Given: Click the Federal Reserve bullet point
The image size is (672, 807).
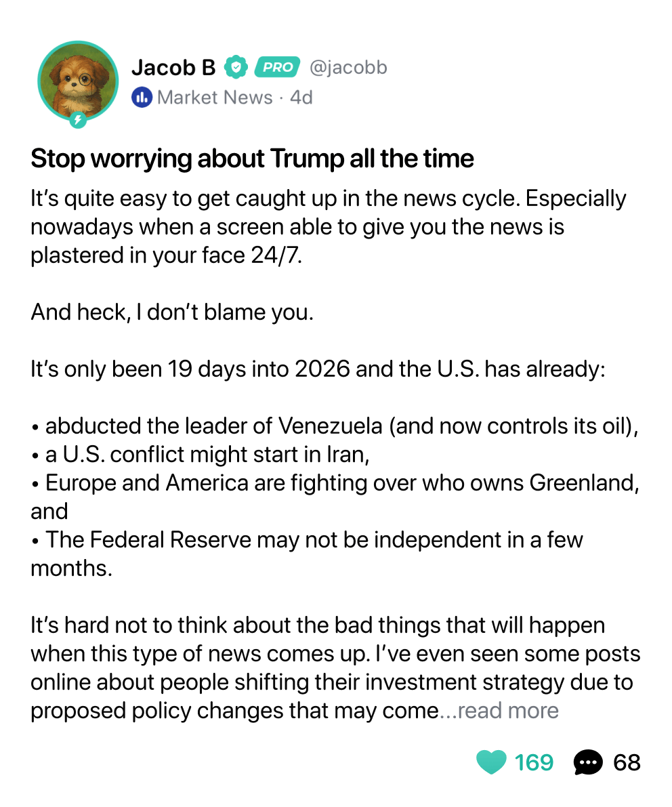Looking at the screenshot, I should (307, 554).
